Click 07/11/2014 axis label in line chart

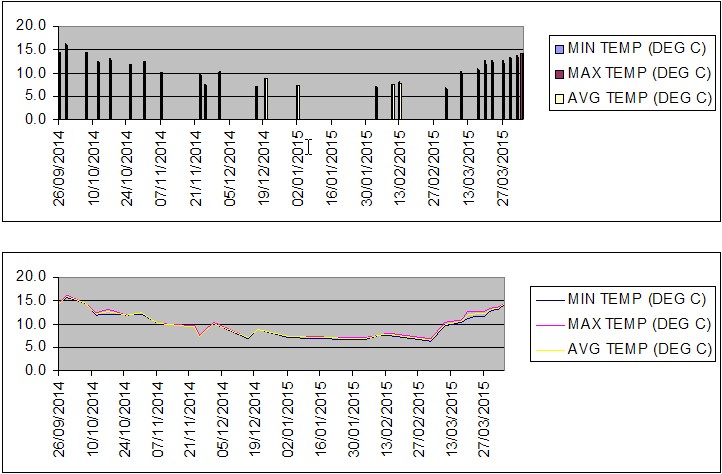(x=158, y=419)
